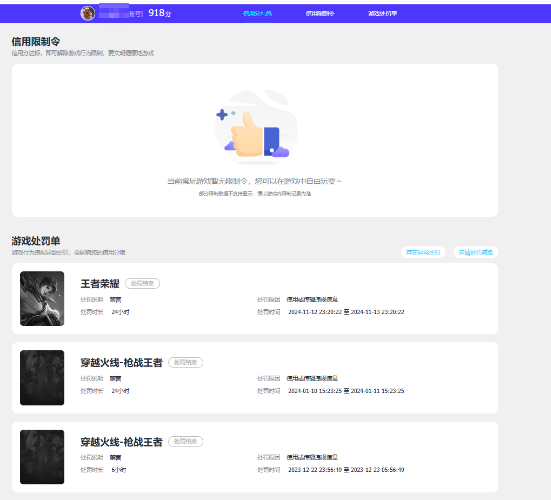Click 穿越火线-枪战王者 title dated 2024-01-10
Screen dimensions: 551x500
click(x=122, y=362)
